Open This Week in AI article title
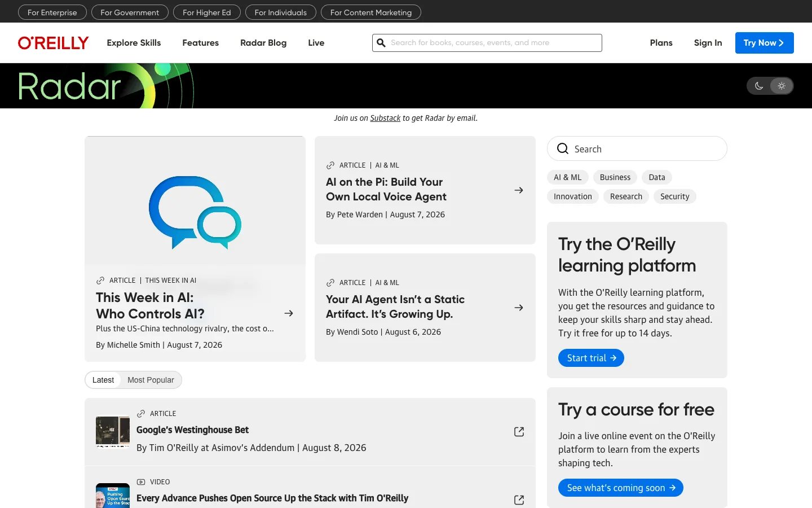 (x=150, y=305)
